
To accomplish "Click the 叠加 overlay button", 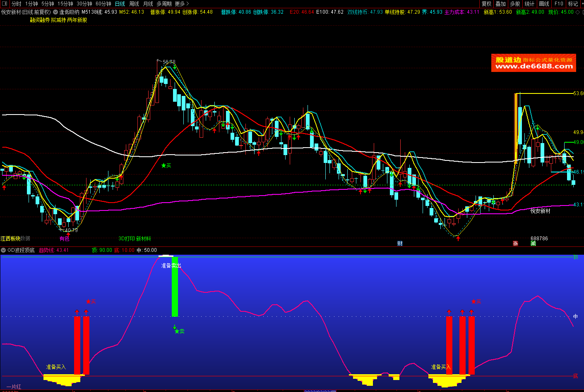I will [x=501, y=4].
